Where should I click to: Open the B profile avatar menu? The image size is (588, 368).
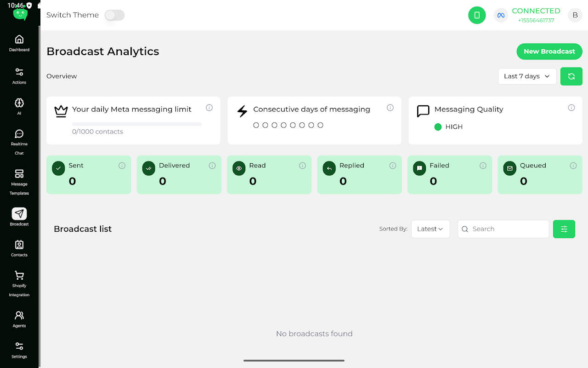tap(575, 15)
